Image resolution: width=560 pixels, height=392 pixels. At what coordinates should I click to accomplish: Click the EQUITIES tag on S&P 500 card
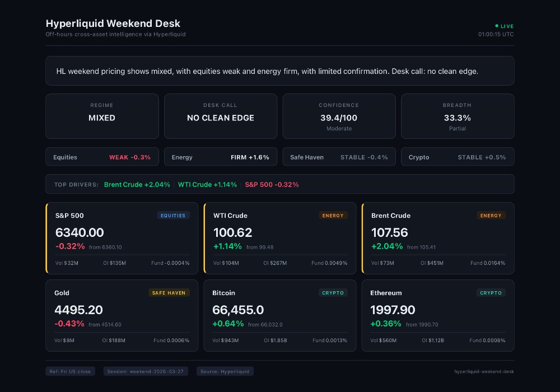(173, 215)
